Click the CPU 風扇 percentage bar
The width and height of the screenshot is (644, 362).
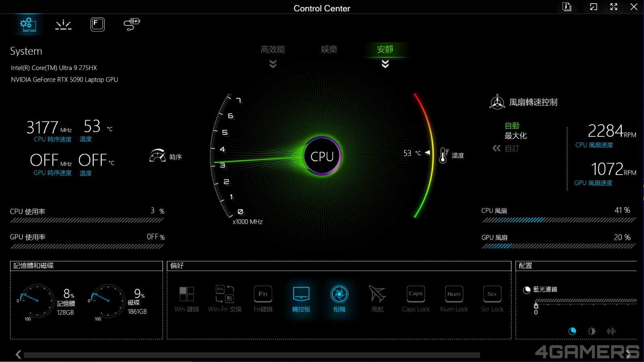point(559,220)
